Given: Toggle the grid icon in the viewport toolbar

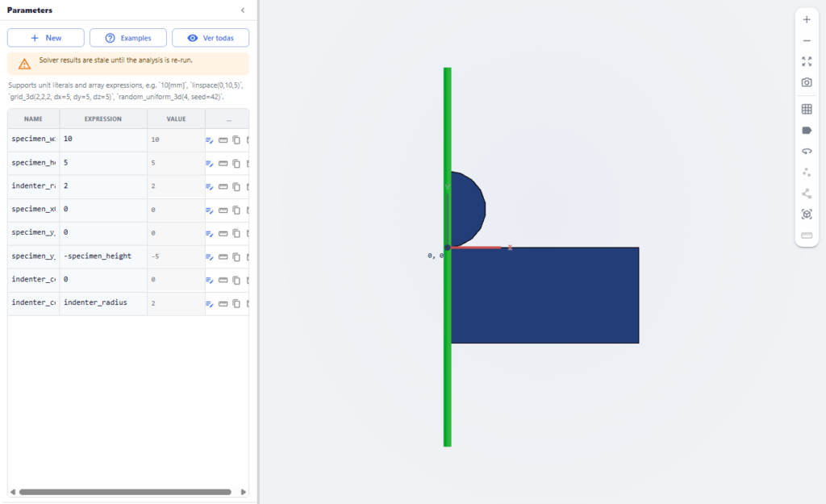Looking at the screenshot, I should tap(807, 109).
